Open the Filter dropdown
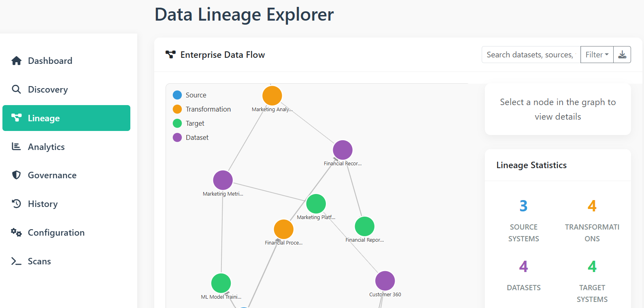This screenshot has height=308, width=644. pyautogui.click(x=597, y=55)
